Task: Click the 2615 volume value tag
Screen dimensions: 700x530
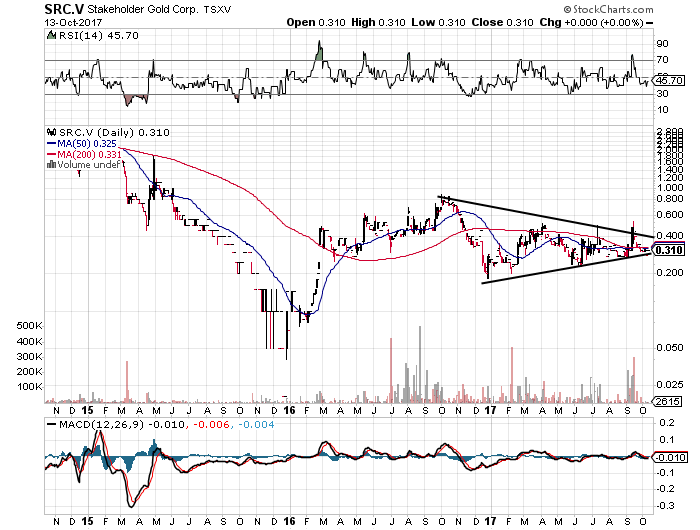Action: point(667,401)
